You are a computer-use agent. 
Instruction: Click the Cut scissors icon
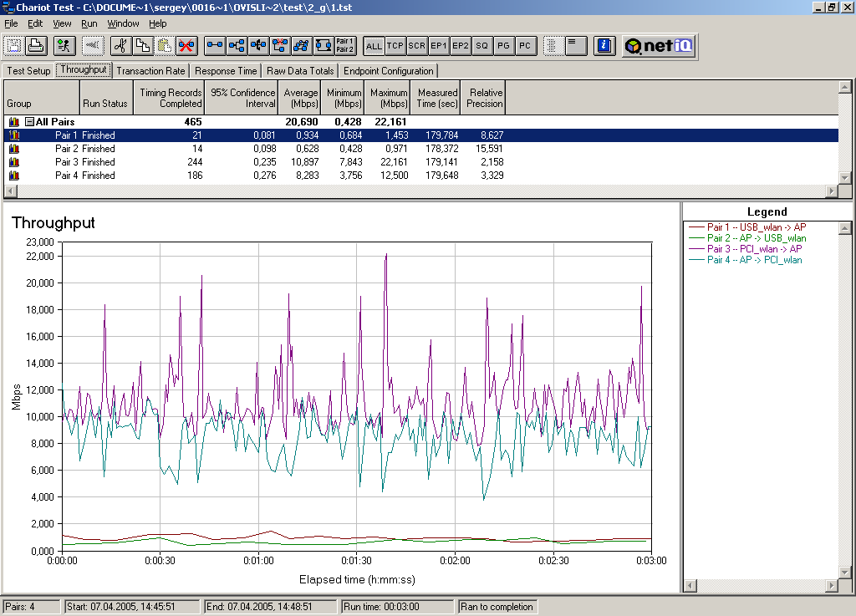coord(120,46)
